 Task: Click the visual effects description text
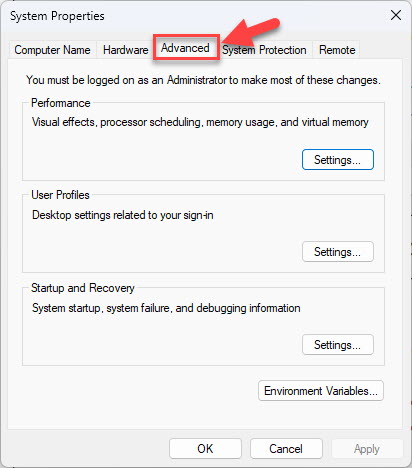[x=200, y=122]
